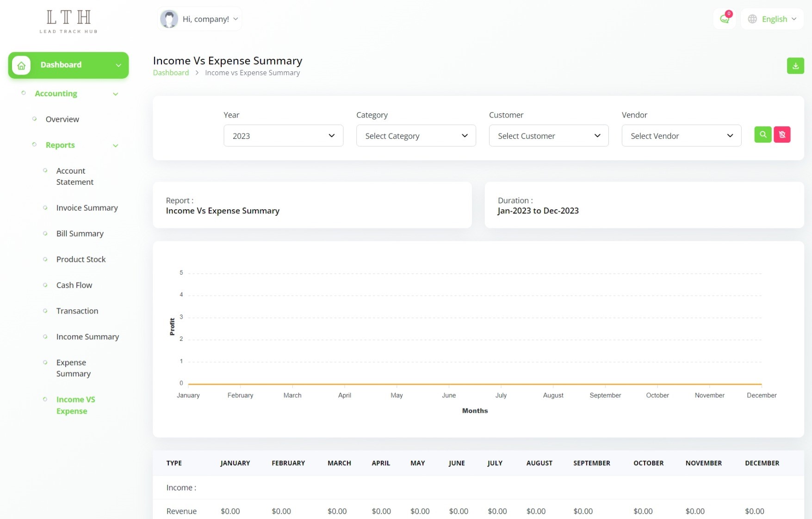Open the Year 2023 dropdown

[283, 136]
